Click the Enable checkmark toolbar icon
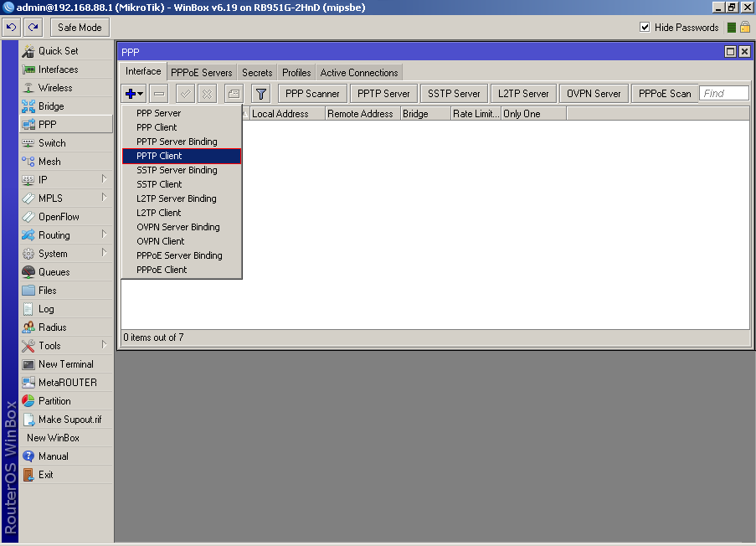 click(x=186, y=94)
